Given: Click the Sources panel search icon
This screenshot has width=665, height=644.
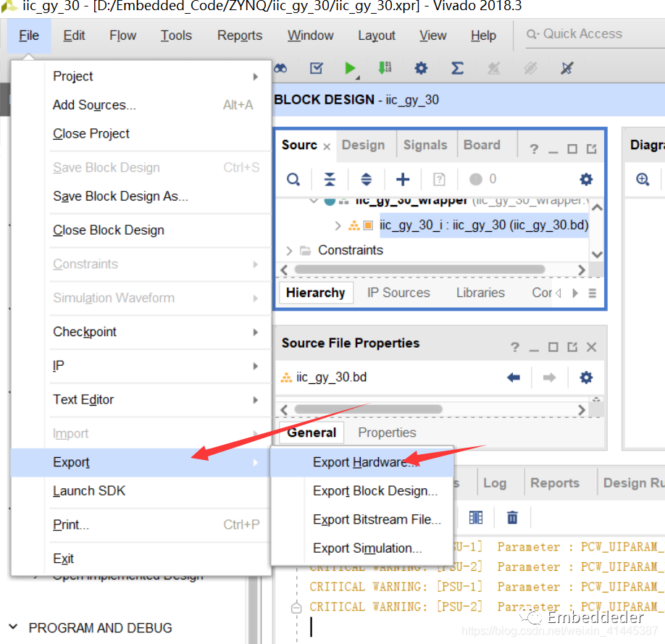Looking at the screenshot, I should [x=293, y=180].
